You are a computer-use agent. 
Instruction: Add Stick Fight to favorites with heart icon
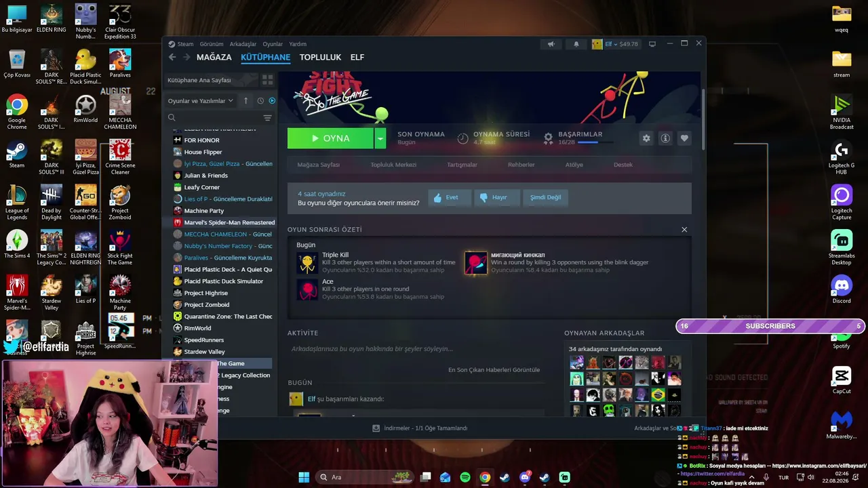click(x=684, y=138)
